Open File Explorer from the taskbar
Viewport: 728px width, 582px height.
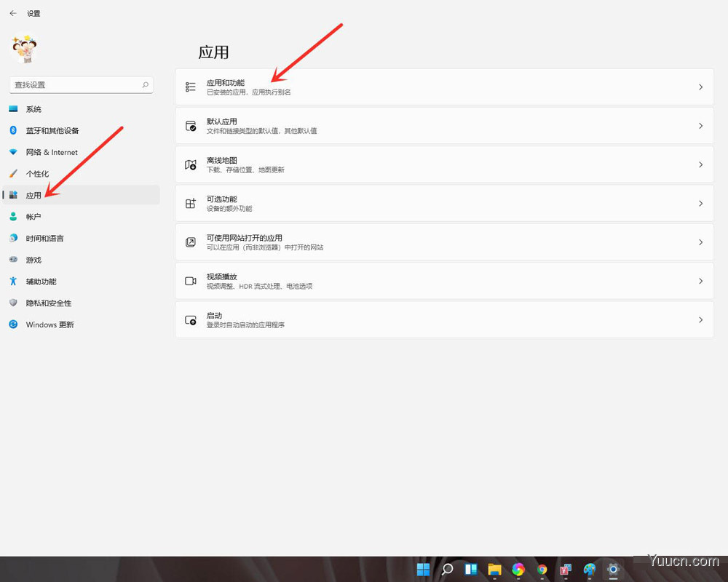[494, 569]
